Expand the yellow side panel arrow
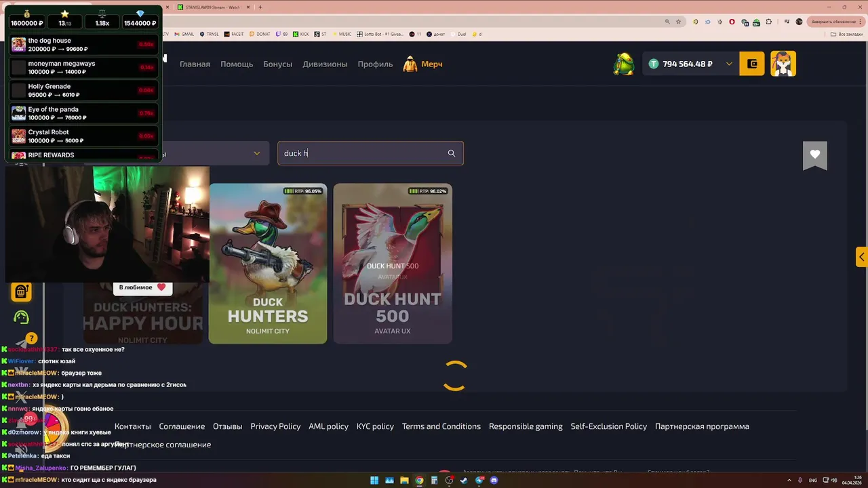868x488 pixels. [861, 257]
